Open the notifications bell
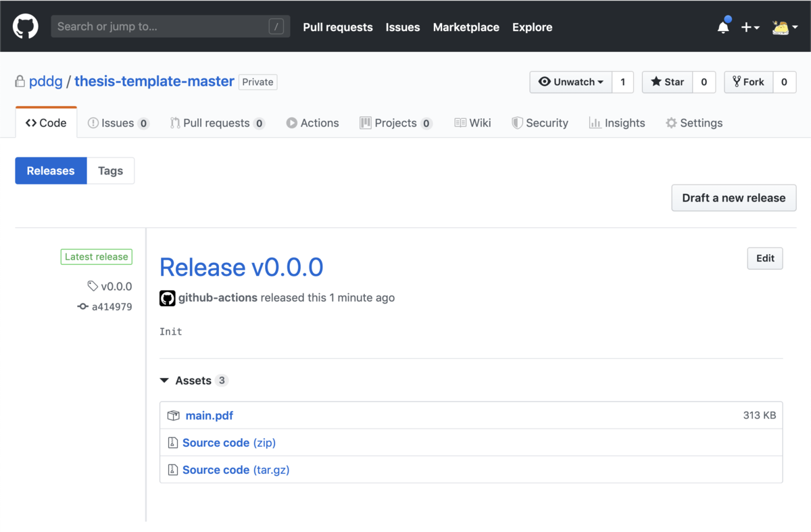Screen dimensions: 811x532 (x=723, y=27)
